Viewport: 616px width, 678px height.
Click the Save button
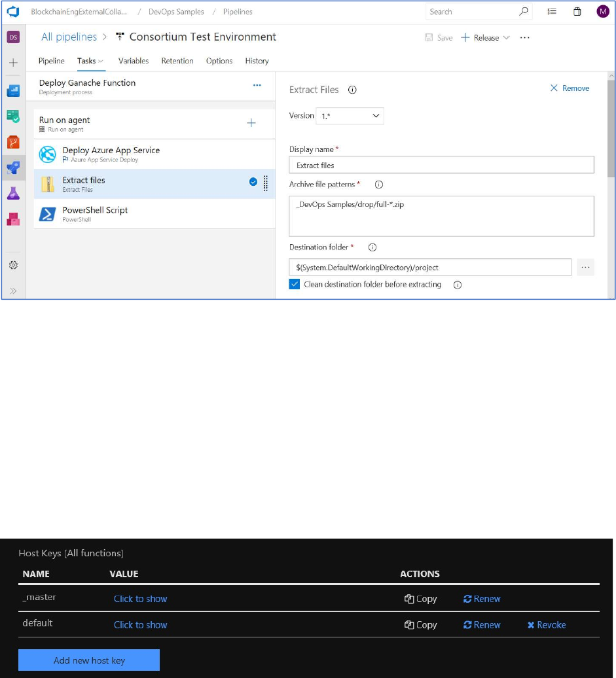coord(439,37)
